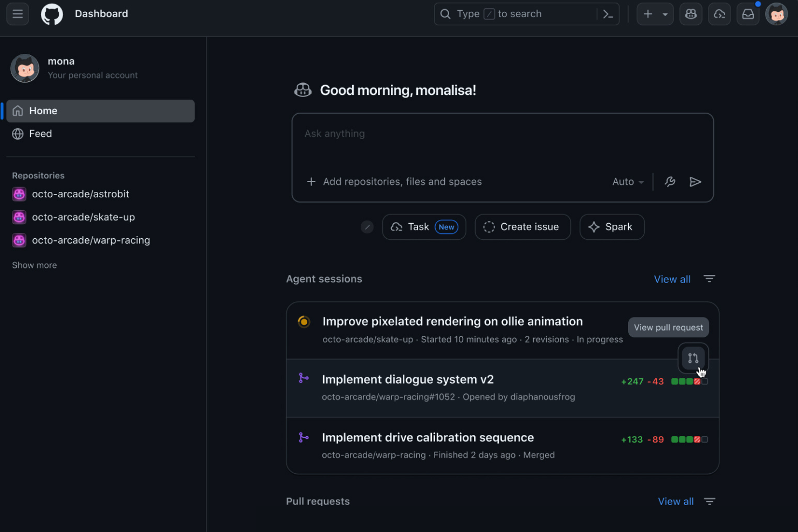Open the agents cloud icon in the header
This screenshot has height=532, width=798.
coord(719,13)
